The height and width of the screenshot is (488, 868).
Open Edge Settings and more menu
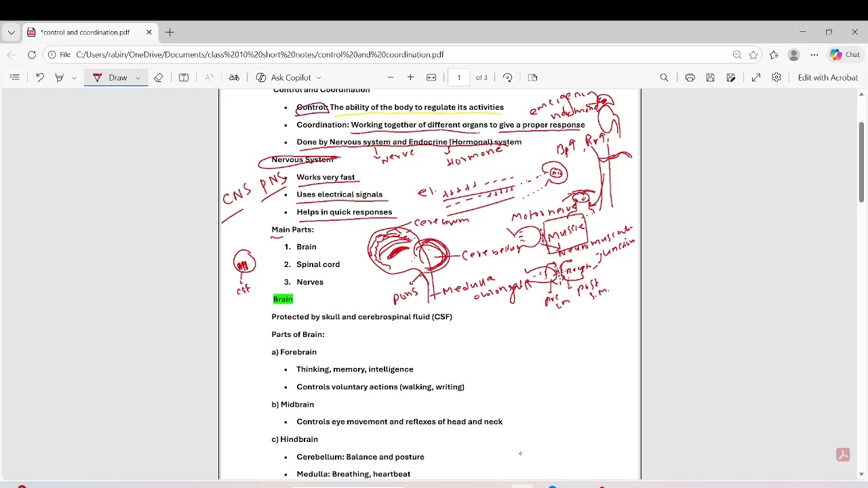point(814,55)
